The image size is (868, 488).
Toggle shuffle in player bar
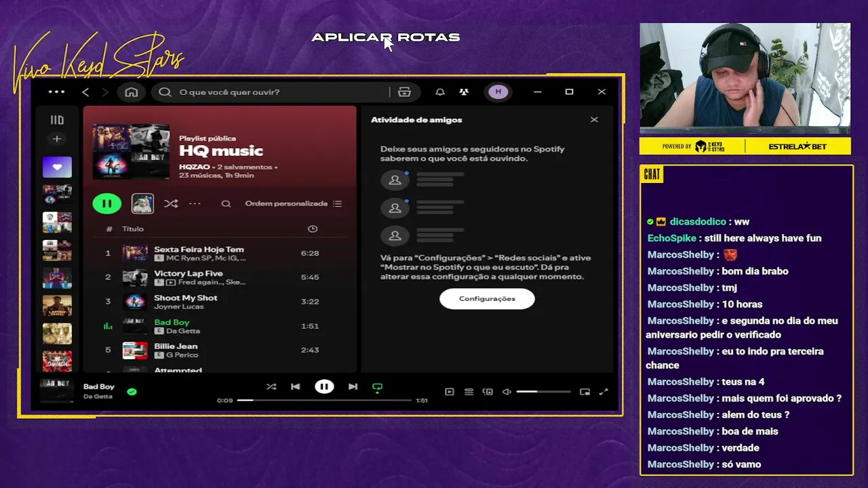coord(271,387)
